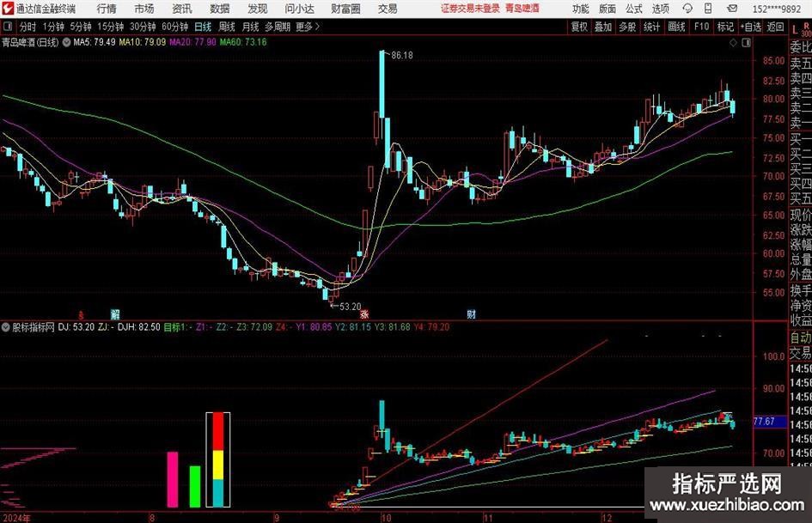Image resolution: width=812 pixels, height=523 pixels.
Task: Click the 涨 event marker on the chart
Action: [x=364, y=313]
